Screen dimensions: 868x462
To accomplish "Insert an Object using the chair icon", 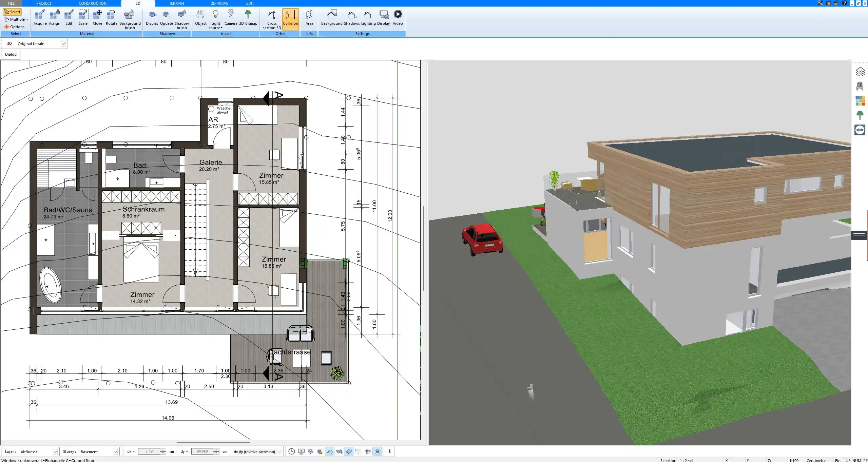I will [x=200, y=18].
